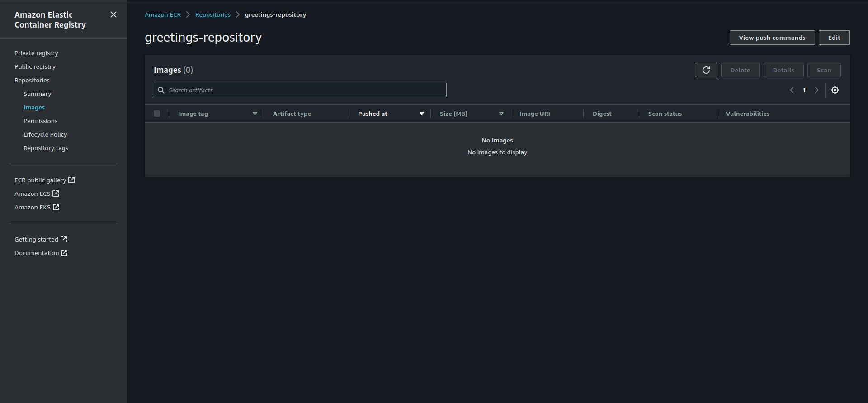Viewport: 868px width, 403px height.
Task: Click the external link icon beside Amazon ECS
Action: [56, 194]
